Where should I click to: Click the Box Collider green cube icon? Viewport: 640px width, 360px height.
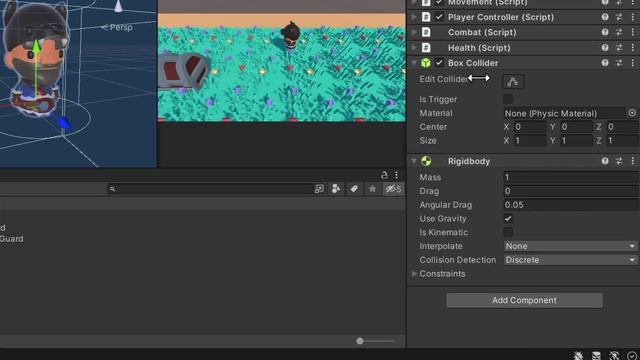tap(426, 63)
